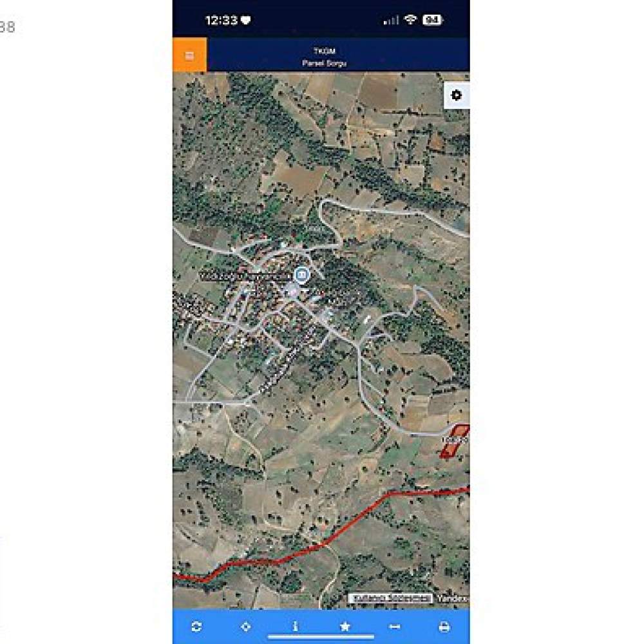Open favorites with the star icon
Image resolution: width=644 pixels, height=644 pixels.
(345, 627)
